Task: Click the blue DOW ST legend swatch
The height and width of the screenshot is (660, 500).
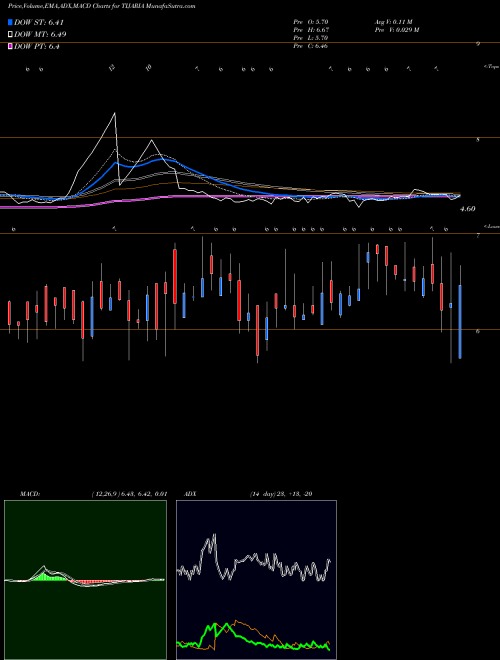Action: pyautogui.click(x=10, y=22)
